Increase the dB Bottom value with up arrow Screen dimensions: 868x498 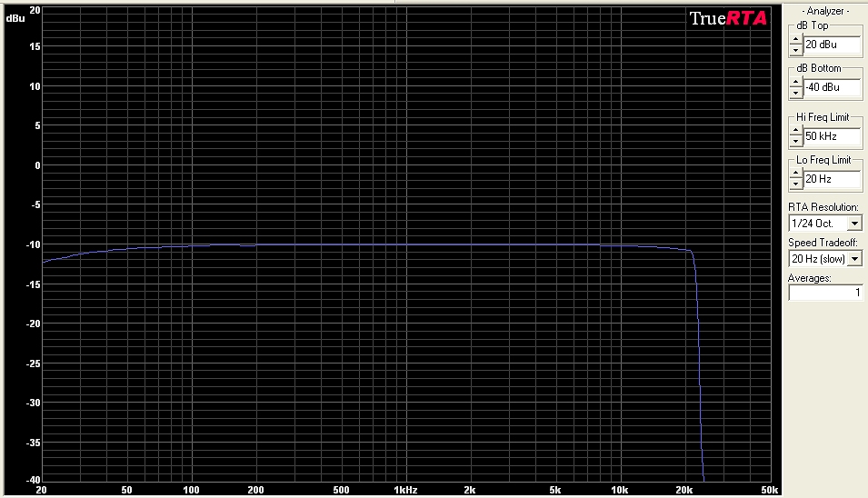coord(795,82)
